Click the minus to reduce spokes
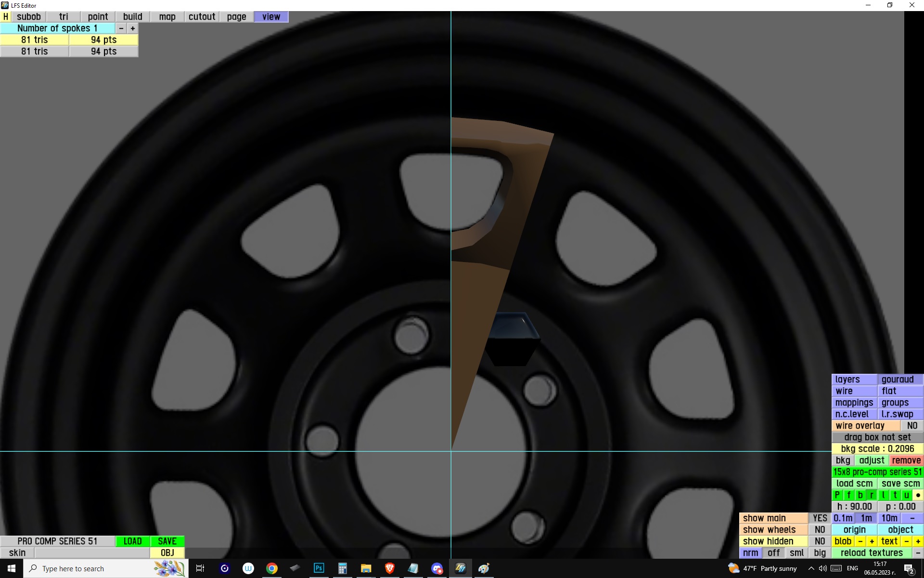 121,28
